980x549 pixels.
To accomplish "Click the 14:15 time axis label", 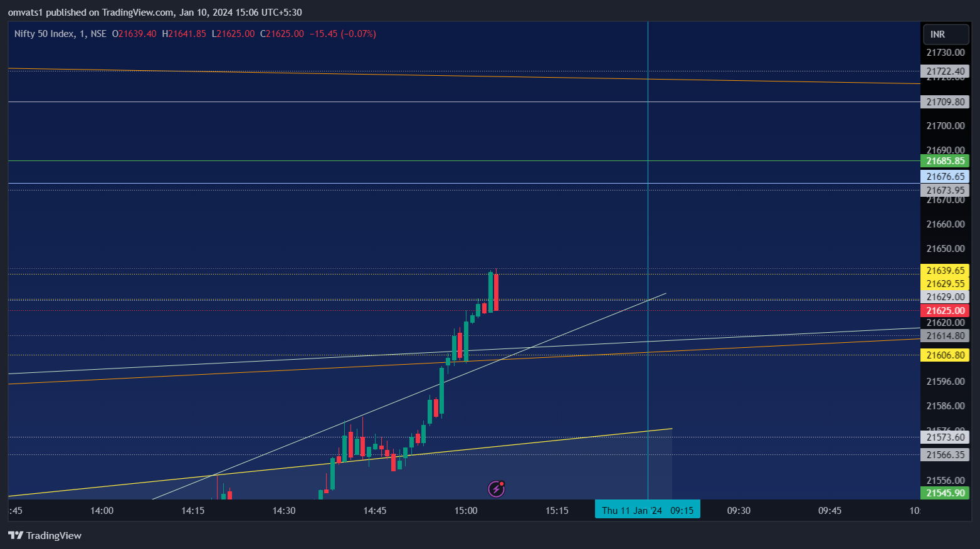I will tap(193, 511).
